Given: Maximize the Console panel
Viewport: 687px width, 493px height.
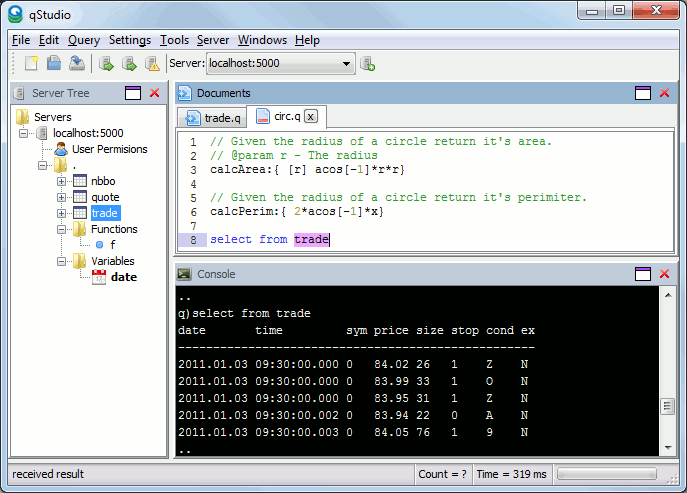Looking at the screenshot, I should coord(643,274).
